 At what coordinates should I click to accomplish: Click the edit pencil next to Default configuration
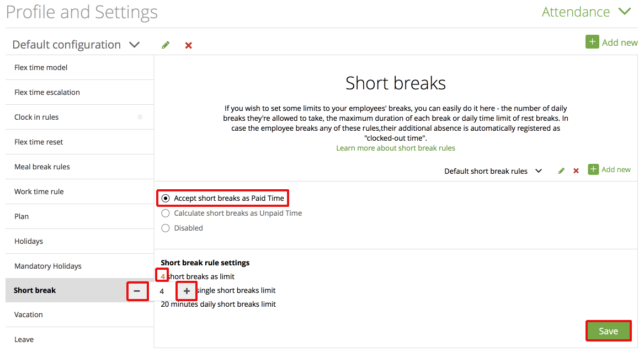165,45
